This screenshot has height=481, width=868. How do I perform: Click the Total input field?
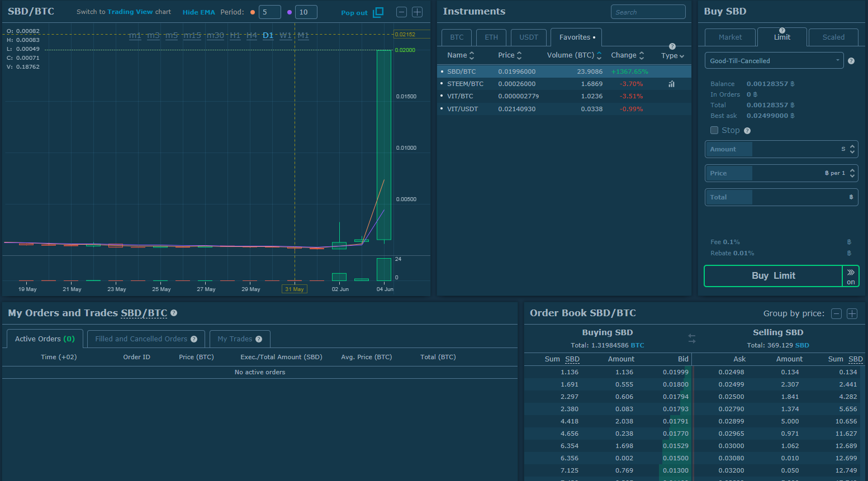[781, 197]
